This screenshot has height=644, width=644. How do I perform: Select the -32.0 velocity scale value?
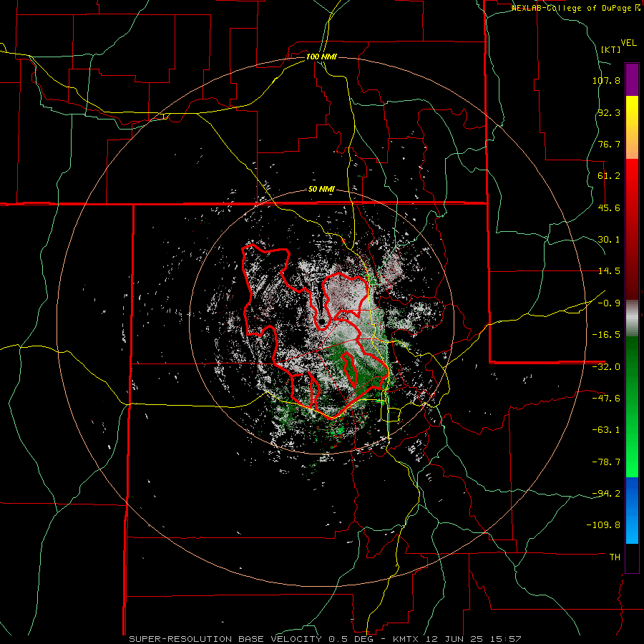point(606,367)
